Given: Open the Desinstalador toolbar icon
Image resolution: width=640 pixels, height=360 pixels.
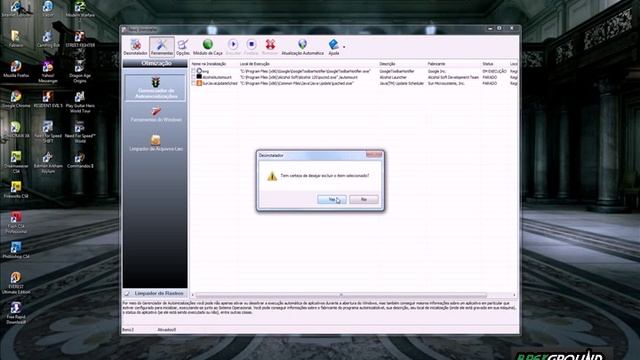Looking at the screenshot, I should pos(136,47).
